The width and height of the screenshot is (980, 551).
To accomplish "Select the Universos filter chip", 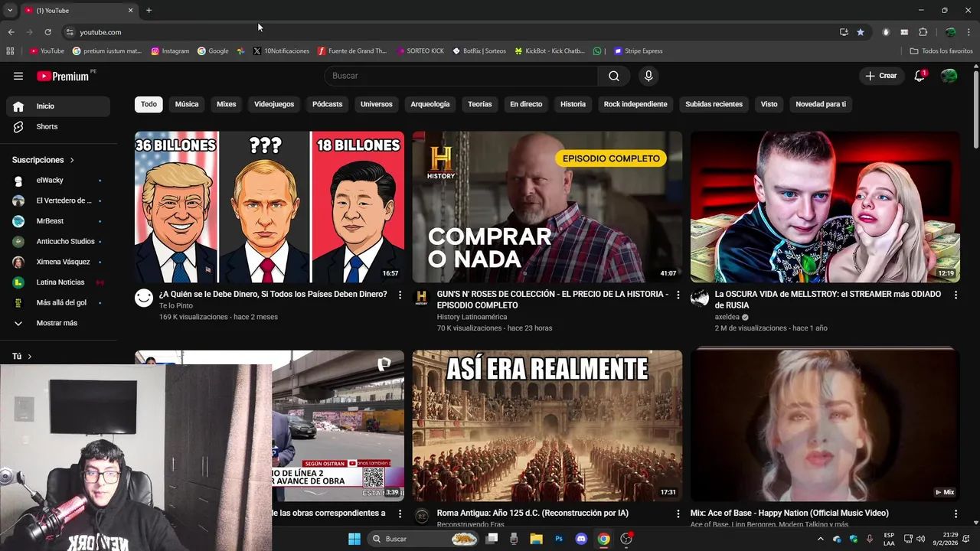I will 377,104.
